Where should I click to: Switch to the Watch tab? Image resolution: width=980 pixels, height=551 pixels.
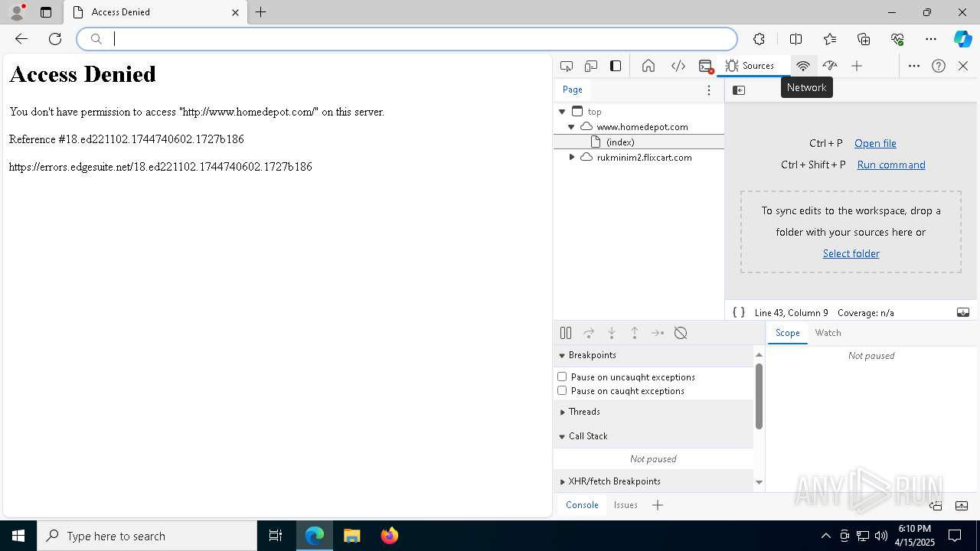tap(828, 333)
